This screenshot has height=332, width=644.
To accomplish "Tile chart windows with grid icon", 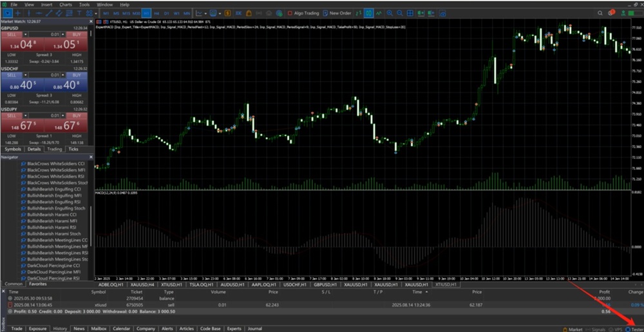I will tap(410, 13).
